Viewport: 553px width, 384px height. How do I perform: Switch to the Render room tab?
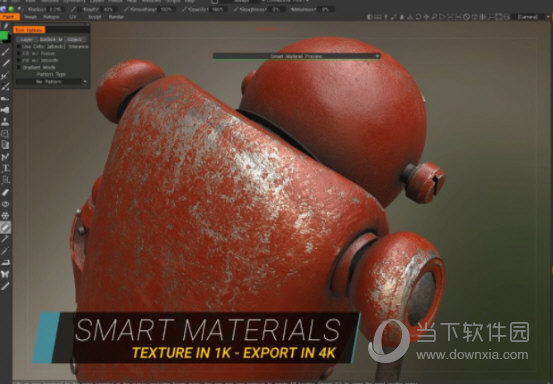coord(116,17)
